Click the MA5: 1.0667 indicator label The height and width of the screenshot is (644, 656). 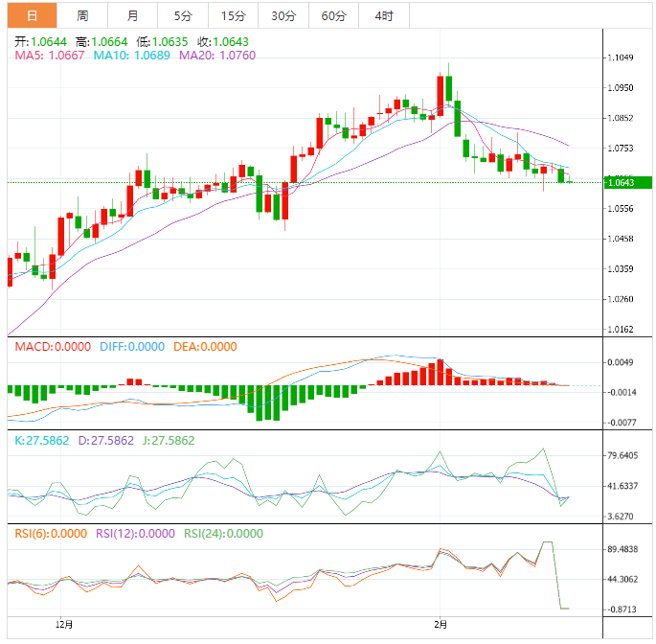coord(49,56)
